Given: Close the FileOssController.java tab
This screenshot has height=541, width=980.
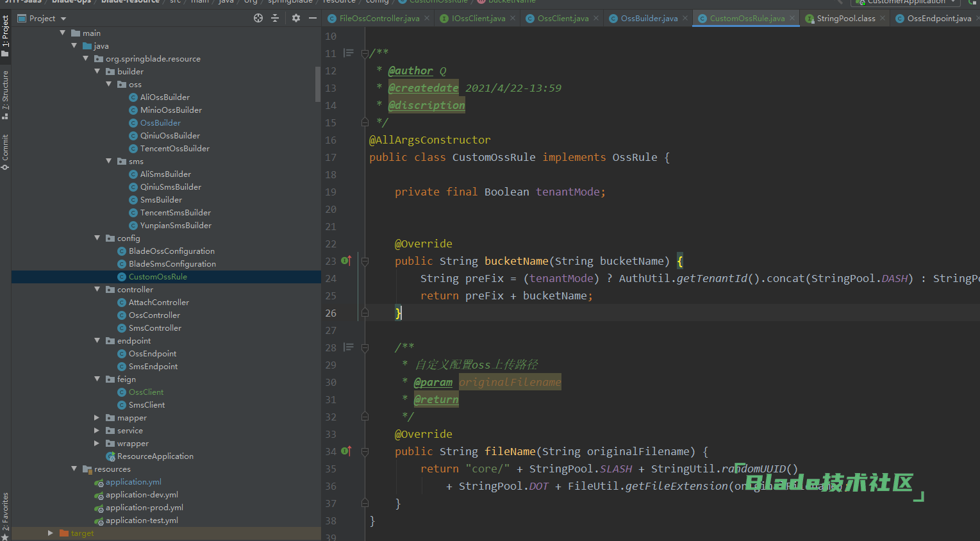Looking at the screenshot, I should (x=428, y=18).
